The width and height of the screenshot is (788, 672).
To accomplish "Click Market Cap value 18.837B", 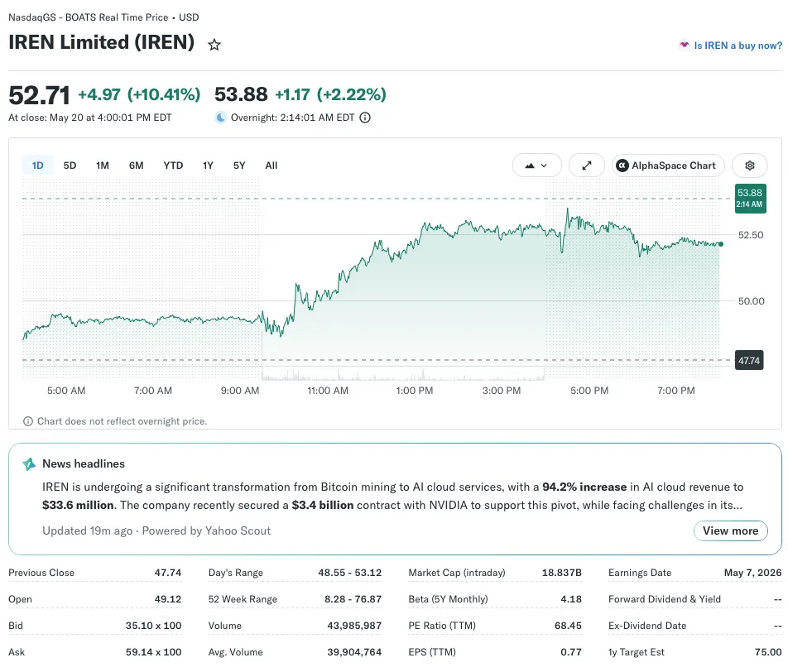I will [x=562, y=573].
